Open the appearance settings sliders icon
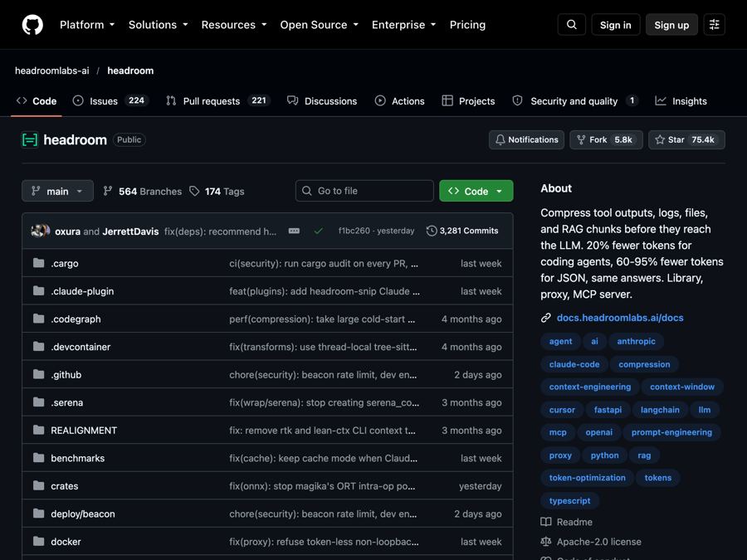Image resolution: width=747 pixels, height=560 pixels. (714, 25)
